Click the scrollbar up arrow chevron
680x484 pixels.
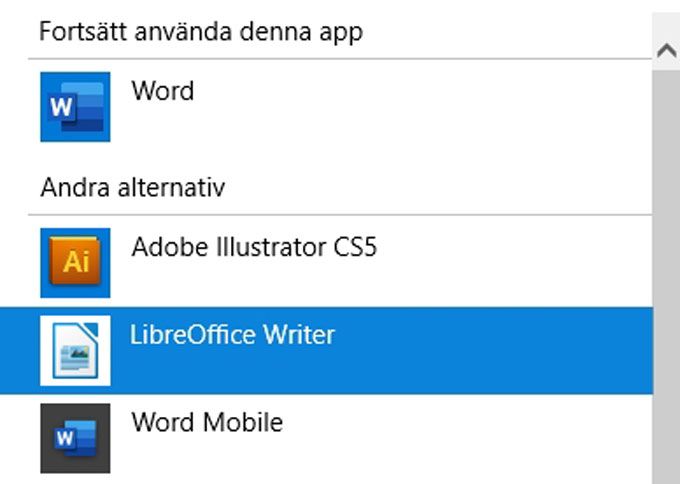point(667,51)
